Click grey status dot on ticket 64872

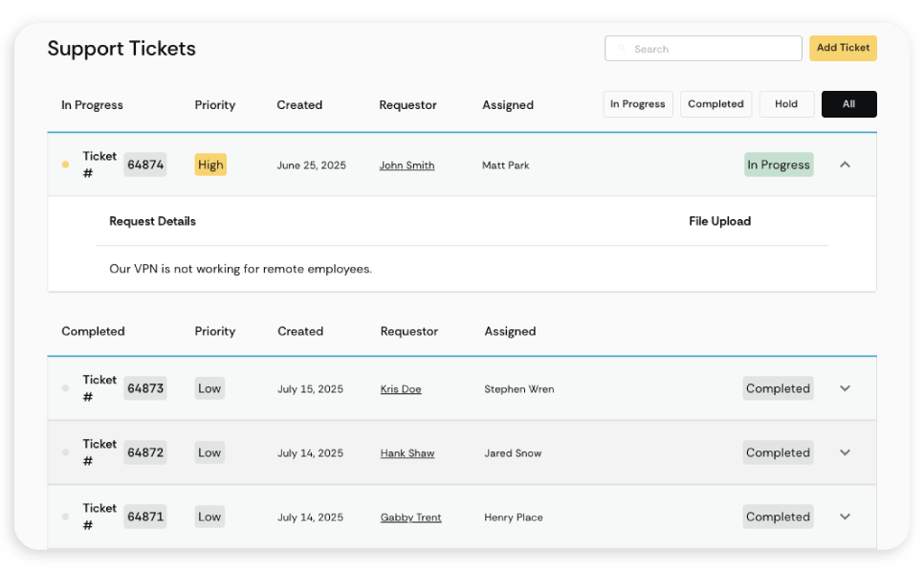pos(65,452)
